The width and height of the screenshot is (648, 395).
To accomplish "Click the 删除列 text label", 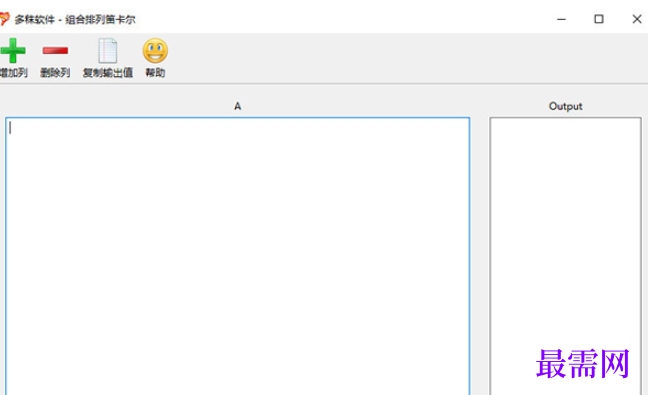I will (x=55, y=73).
